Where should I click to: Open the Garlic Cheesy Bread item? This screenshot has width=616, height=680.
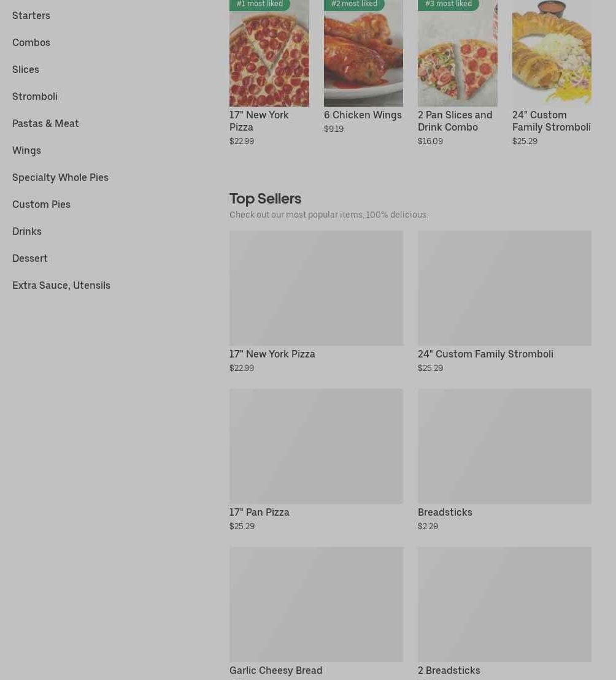point(316,613)
